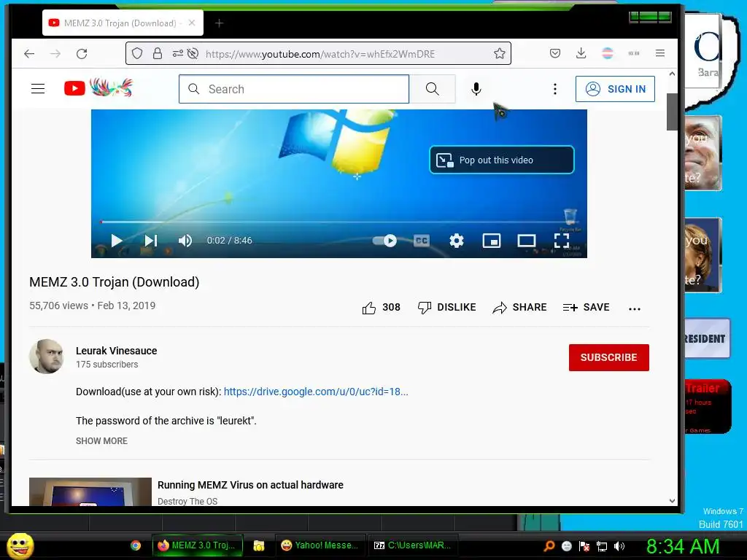Open the drive.google.com download link

click(316, 392)
